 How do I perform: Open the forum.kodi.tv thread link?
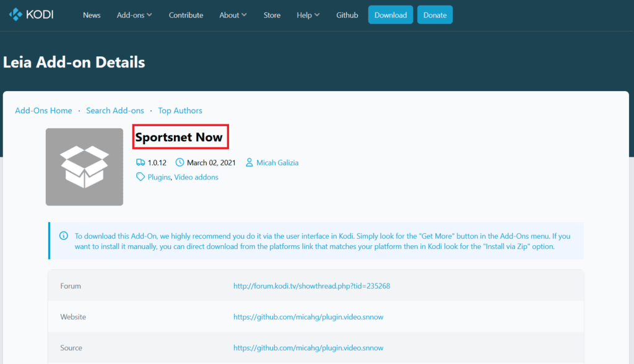(311, 286)
